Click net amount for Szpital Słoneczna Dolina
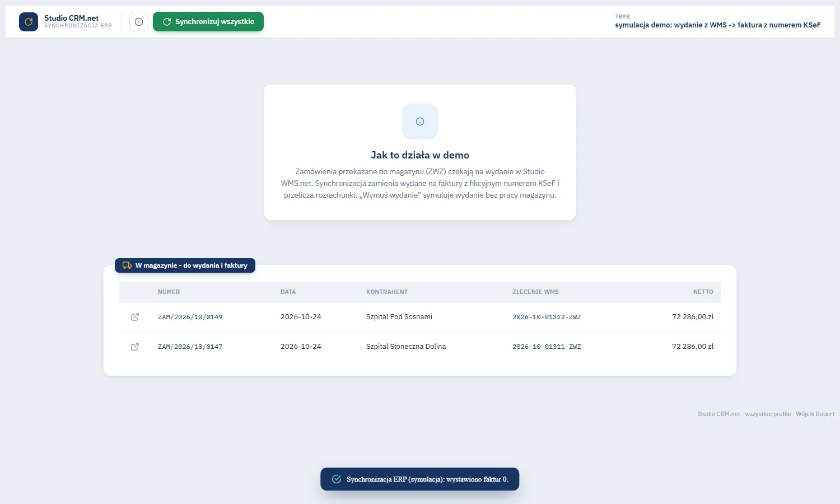Screen dimensions: 840x504 (x=693, y=347)
